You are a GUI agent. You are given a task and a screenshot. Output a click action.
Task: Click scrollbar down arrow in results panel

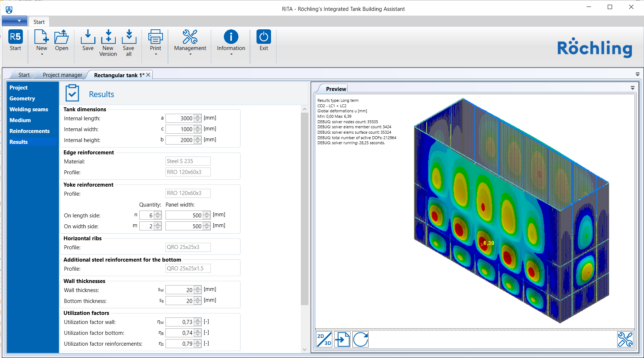coord(304,349)
